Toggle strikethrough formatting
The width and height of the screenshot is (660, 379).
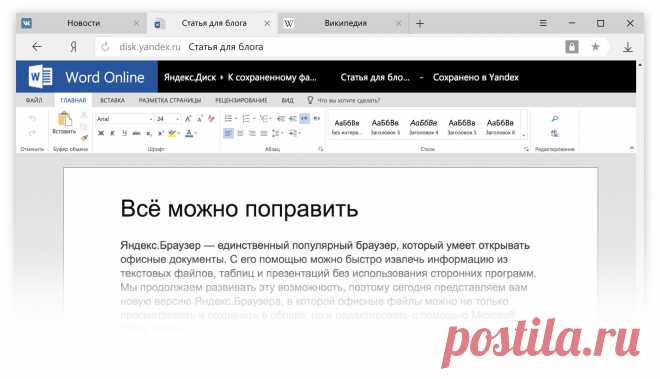(136, 133)
